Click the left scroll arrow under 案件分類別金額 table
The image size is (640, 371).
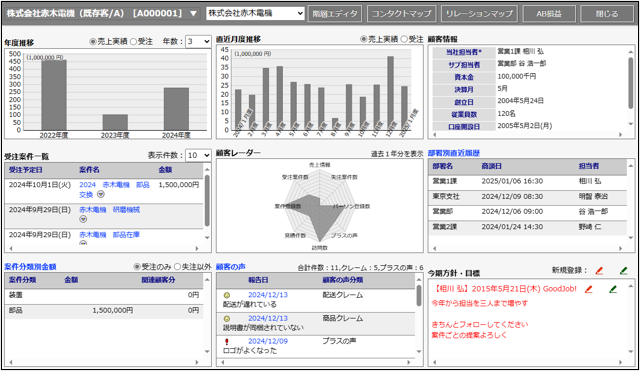pos(11,362)
